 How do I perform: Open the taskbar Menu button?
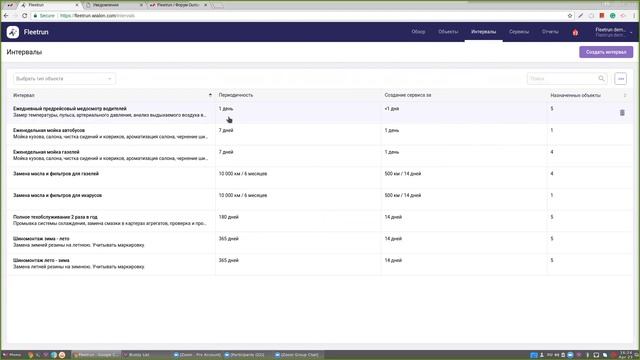[12, 355]
